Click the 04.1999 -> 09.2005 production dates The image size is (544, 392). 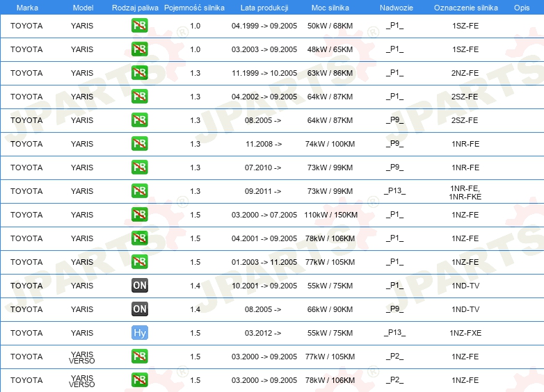tap(264, 26)
